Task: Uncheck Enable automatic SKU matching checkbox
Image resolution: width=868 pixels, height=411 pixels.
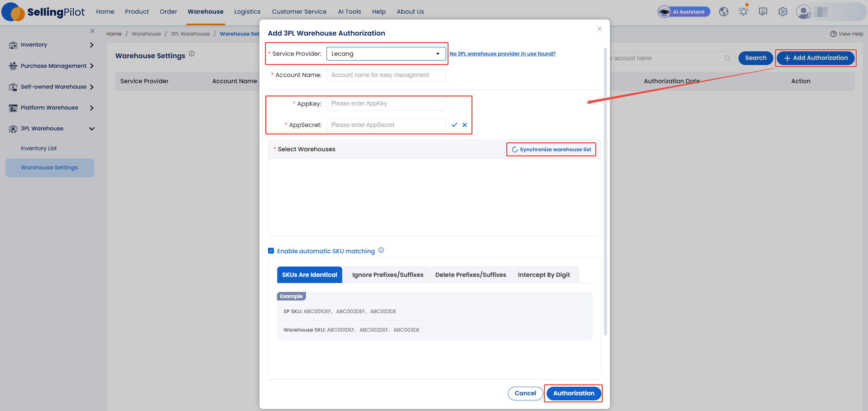Action: click(x=271, y=251)
